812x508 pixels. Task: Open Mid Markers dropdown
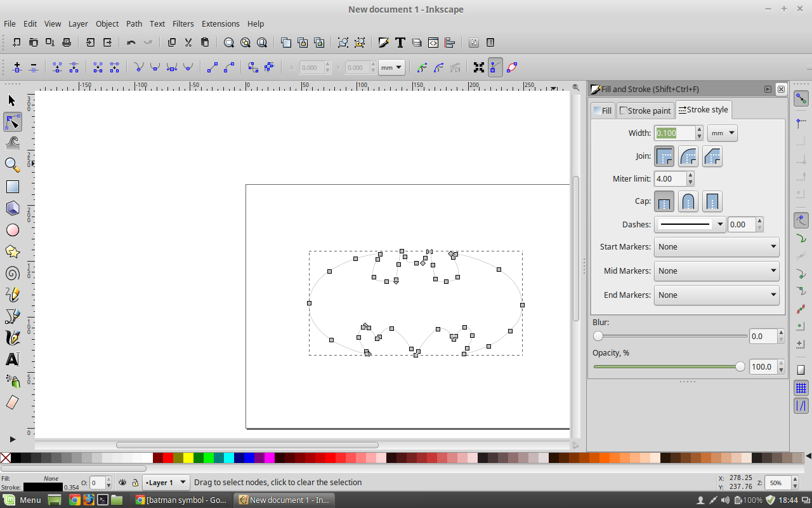coord(716,271)
